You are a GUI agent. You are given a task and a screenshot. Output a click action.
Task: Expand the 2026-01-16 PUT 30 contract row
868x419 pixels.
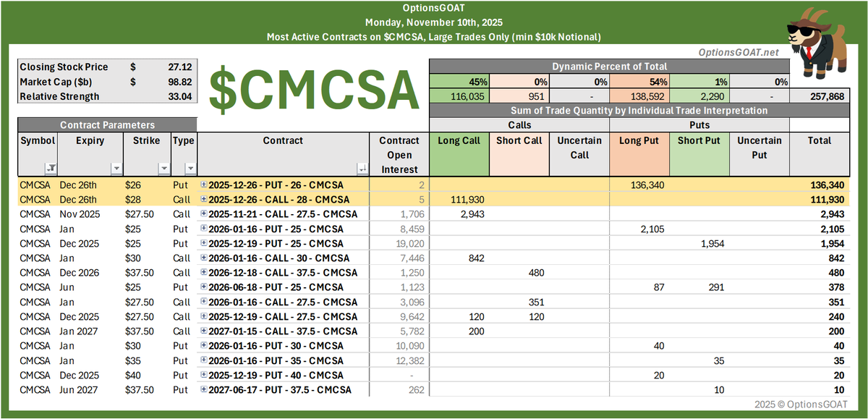pyautogui.click(x=204, y=347)
